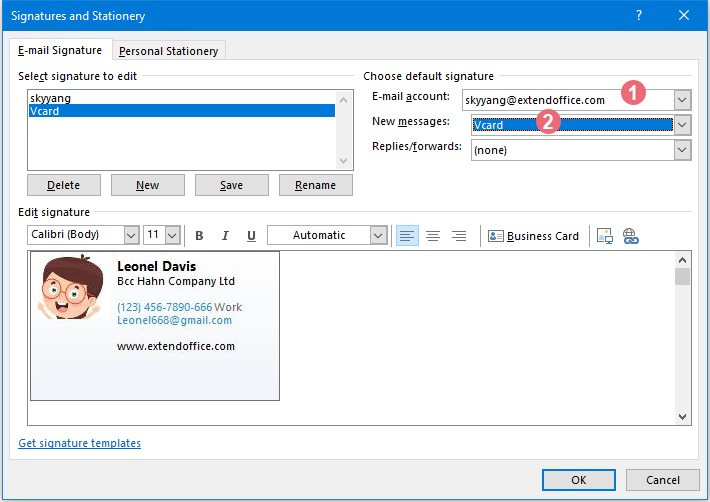Viewport: 710px width, 502px height.
Task: Rename the selected signature
Action: 316,185
